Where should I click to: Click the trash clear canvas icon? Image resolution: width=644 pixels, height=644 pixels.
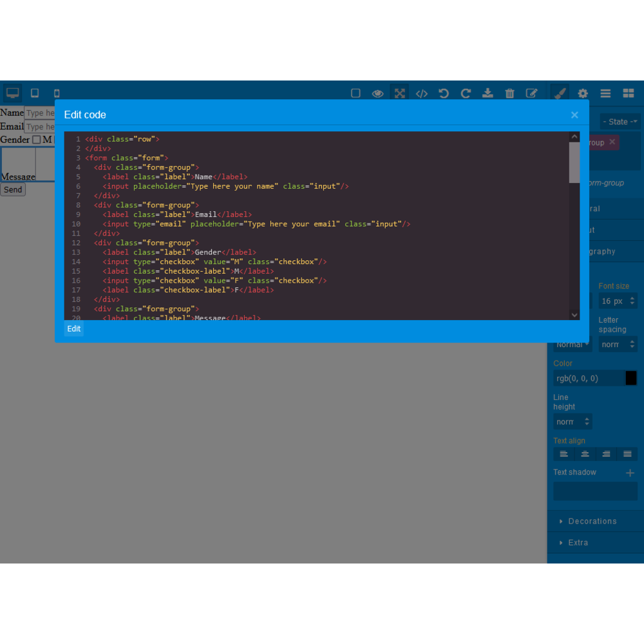pyautogui.click(x=509, y=93)
